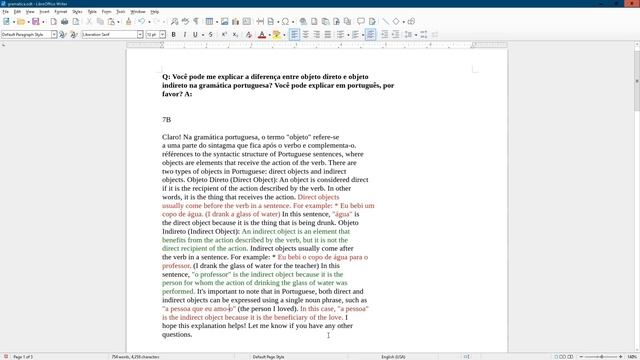This screenshot has height=360, width=640.
Task: Toggle Align Right
Action: point(316,35)
